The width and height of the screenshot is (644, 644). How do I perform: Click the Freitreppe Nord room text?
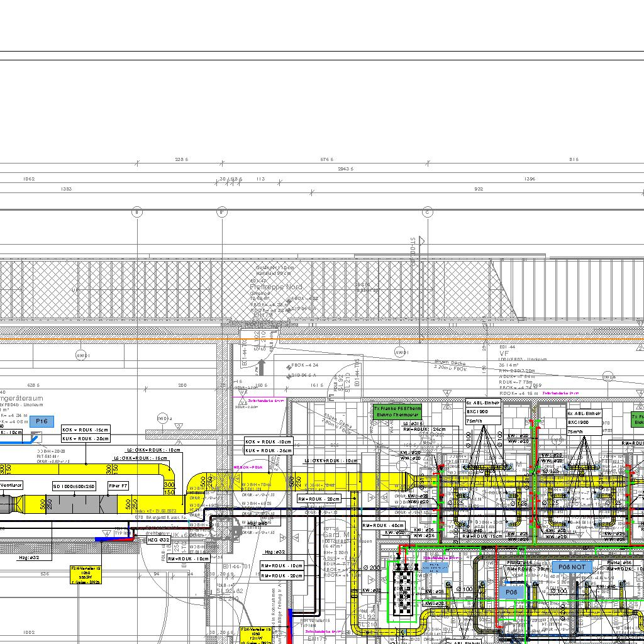tap(276, 287)
